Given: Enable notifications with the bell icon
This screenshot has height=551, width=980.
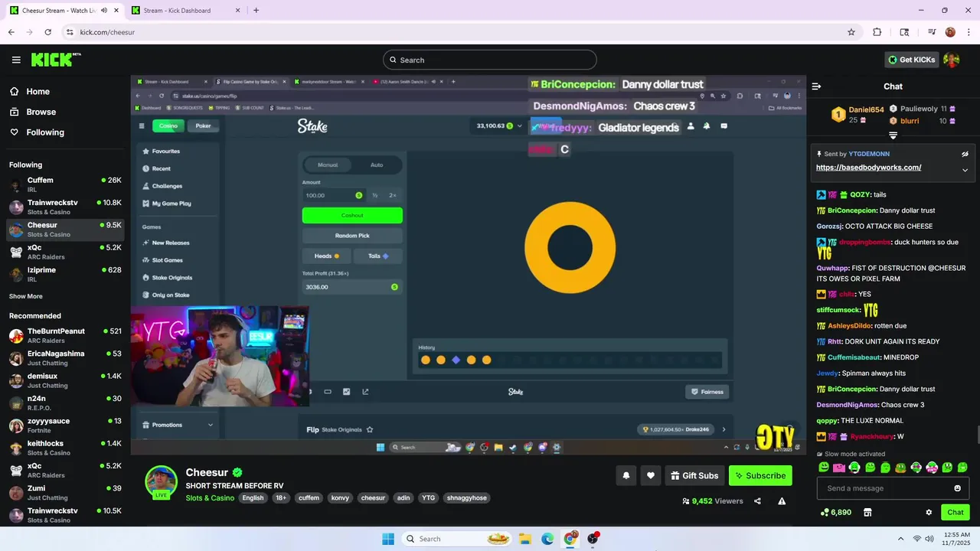Looking at the screenshot, I should [x=626, y=475].
